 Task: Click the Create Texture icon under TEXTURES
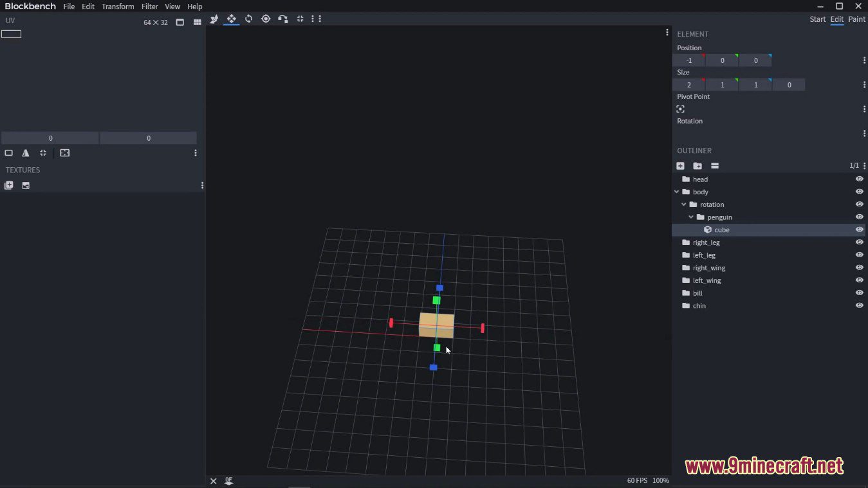point(8,185)
